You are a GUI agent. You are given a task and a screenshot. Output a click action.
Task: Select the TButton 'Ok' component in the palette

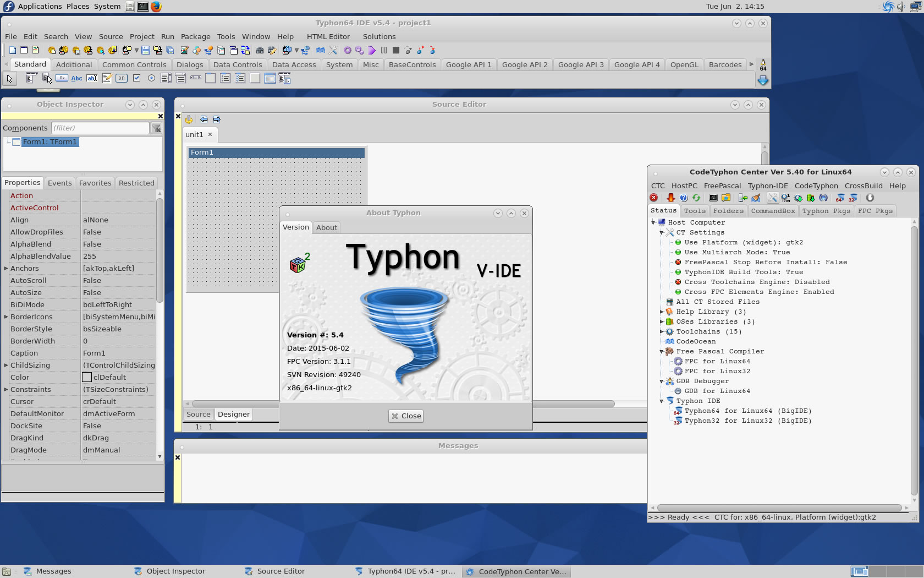click(x=62, y=78)
